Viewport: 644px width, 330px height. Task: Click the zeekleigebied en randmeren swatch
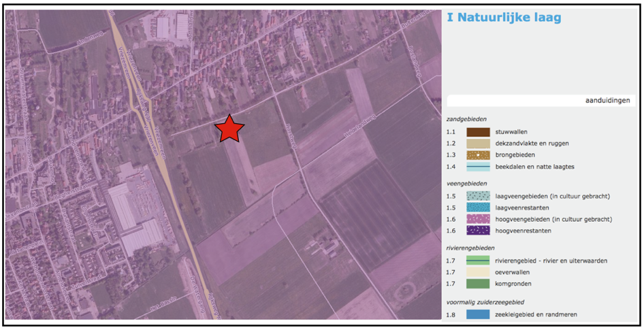point(478,314)
